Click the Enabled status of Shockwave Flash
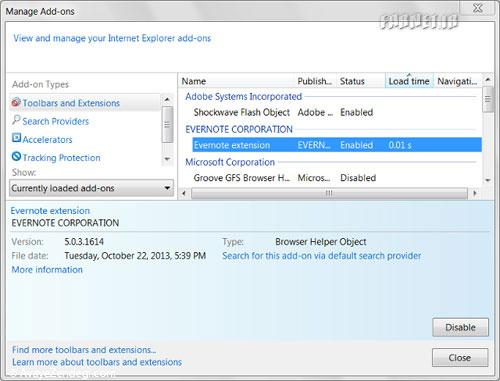This screenshot has width=500, height=381. click(x=356, y=112)
